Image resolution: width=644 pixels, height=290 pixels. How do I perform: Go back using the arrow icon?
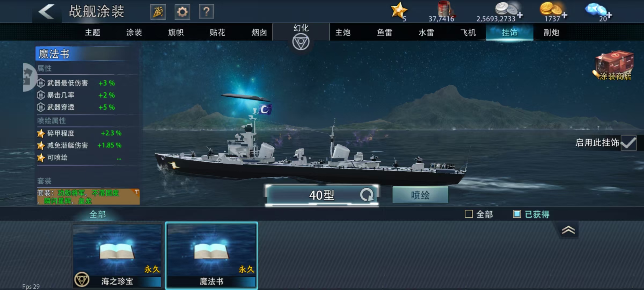47,12
